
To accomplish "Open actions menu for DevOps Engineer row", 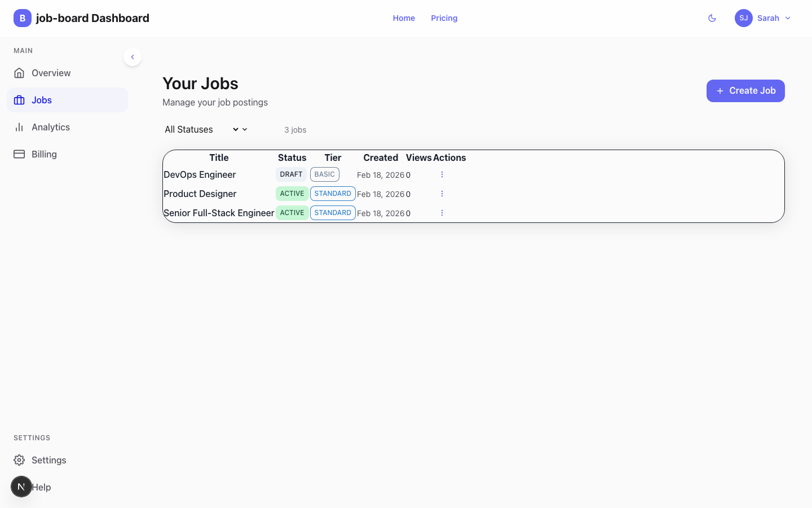I will (x=442, y=174).
